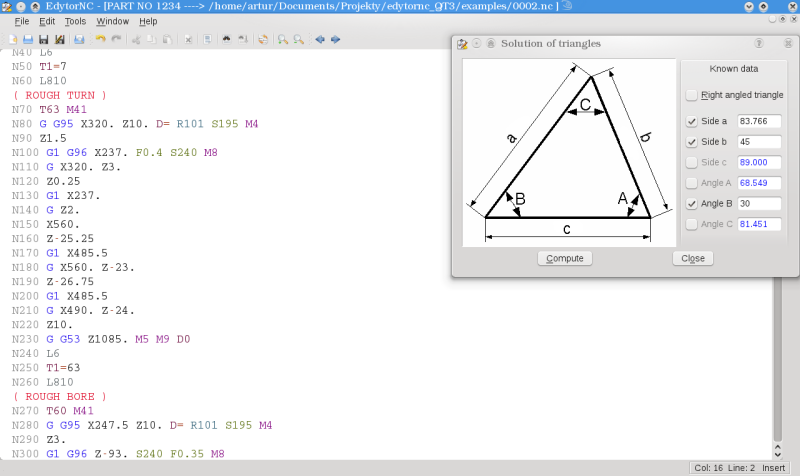Click the scrollbar down arrow
This screenshot has height=476, width=800.
pos(778,454)
